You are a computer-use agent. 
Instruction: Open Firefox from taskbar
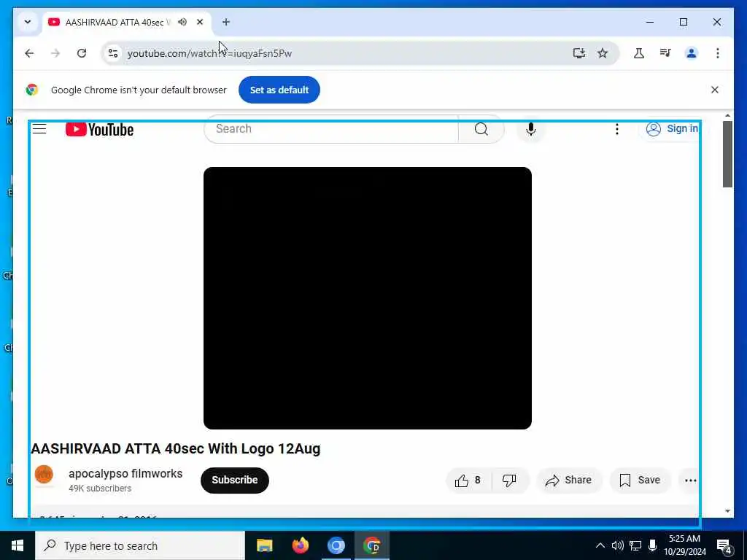click(300, 545)
